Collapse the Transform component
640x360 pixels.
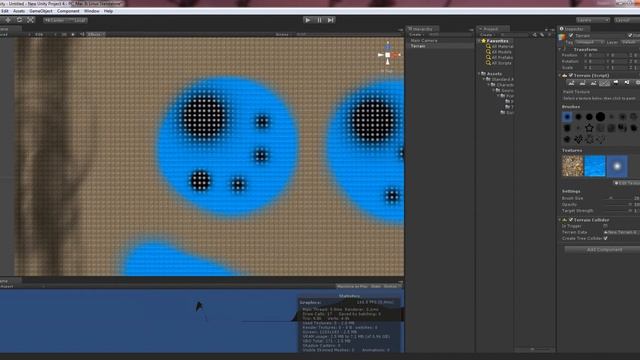(x=560, y=49)
